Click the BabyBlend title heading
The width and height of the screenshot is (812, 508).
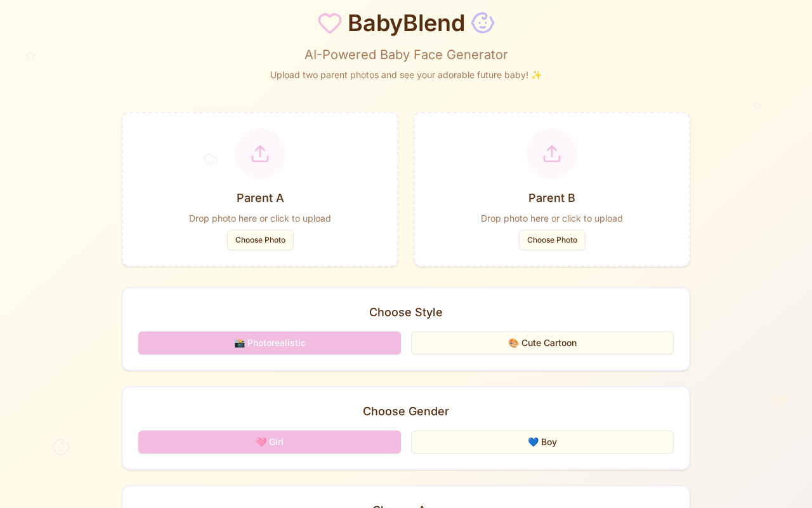pyautogui.click(x=406, y=23)
